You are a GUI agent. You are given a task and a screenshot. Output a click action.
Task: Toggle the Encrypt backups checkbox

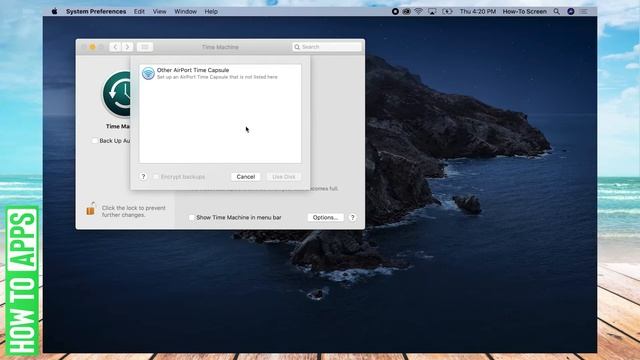[156, 177]
